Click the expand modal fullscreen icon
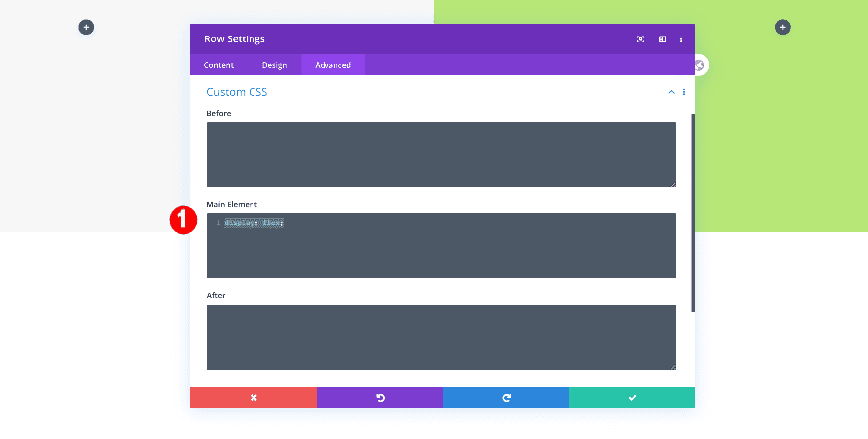 640,39
